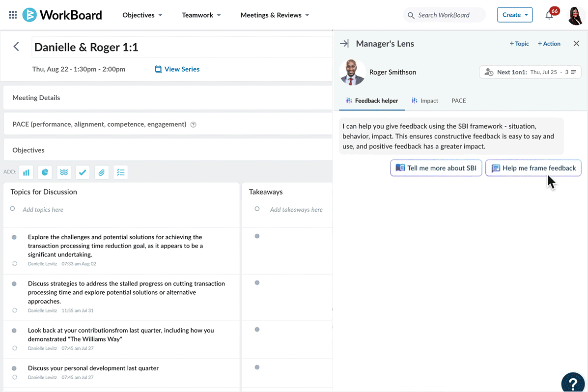Viewport: 588px width, 392px height.
Task: Focus the Search WorkBoard field
Action: point(444,15)
